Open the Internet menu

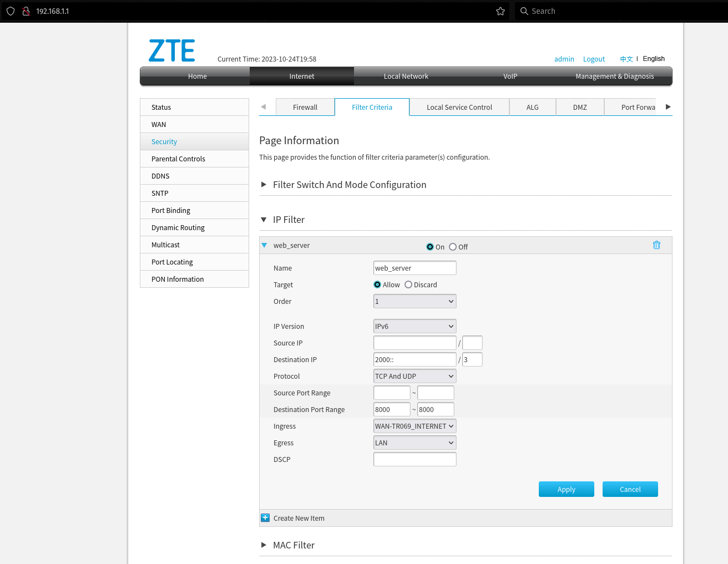tap(302, 77)
